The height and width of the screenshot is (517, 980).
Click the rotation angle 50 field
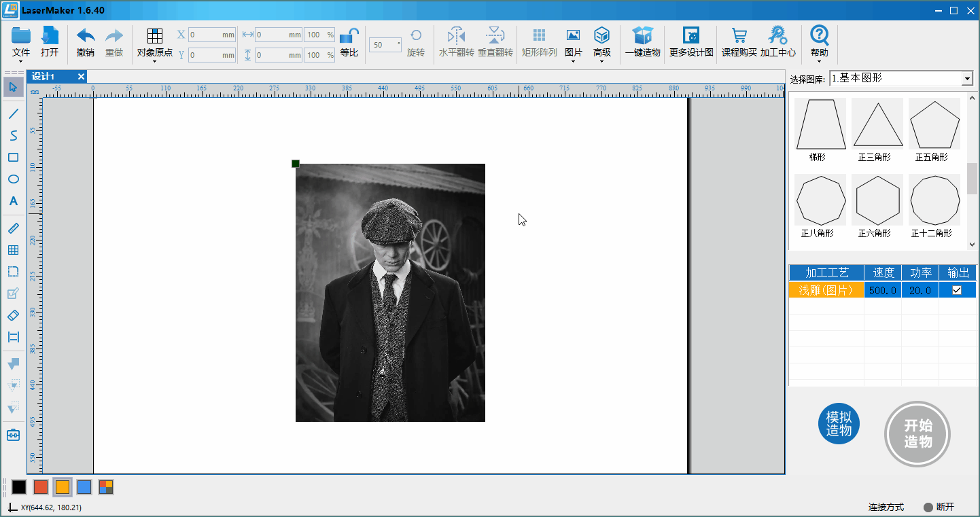pyautogui.click(x=385, y=45)
